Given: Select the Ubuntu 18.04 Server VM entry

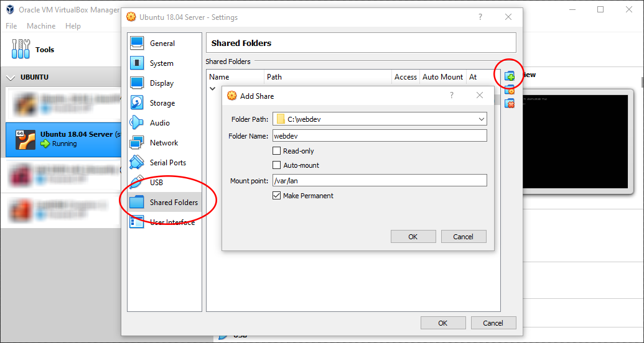Looking at the screenshot, I should coord(63,139).
